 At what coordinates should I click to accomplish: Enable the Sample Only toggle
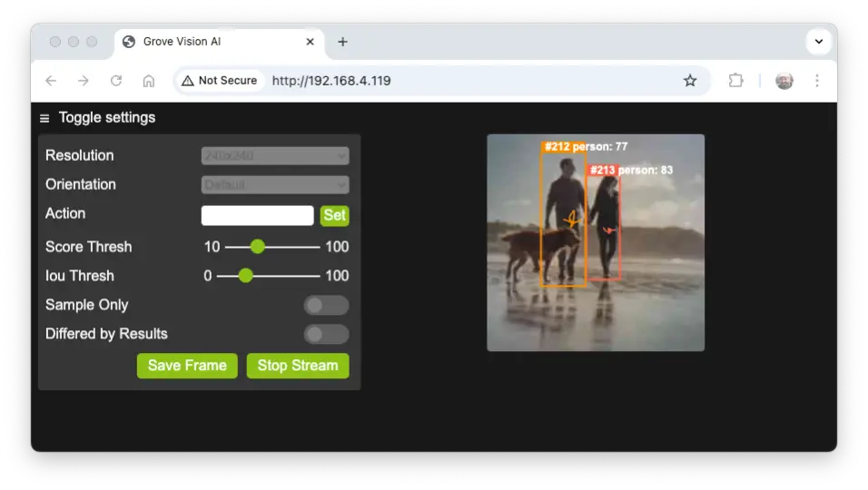326,306
